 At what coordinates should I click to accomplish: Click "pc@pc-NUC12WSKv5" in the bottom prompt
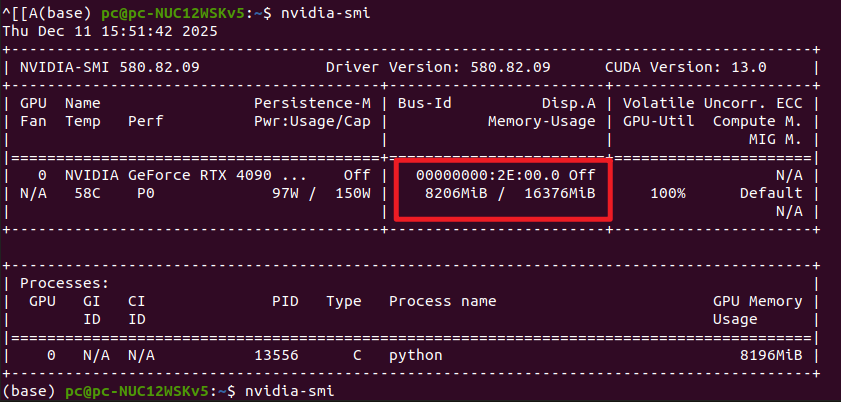click(137, 392)
